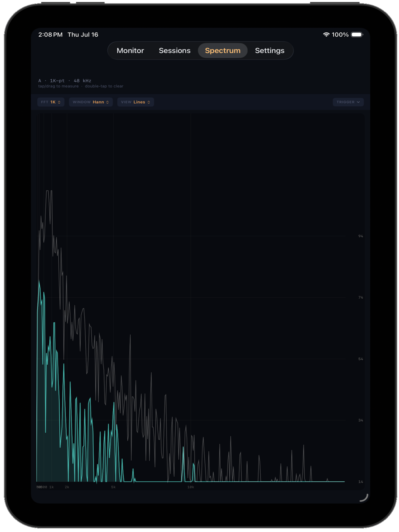This screenshot has height=532, width=399.
Task: Tap the 'A · 1K-pt · 48 kHz' readout
Action: (x=65, y=81)
